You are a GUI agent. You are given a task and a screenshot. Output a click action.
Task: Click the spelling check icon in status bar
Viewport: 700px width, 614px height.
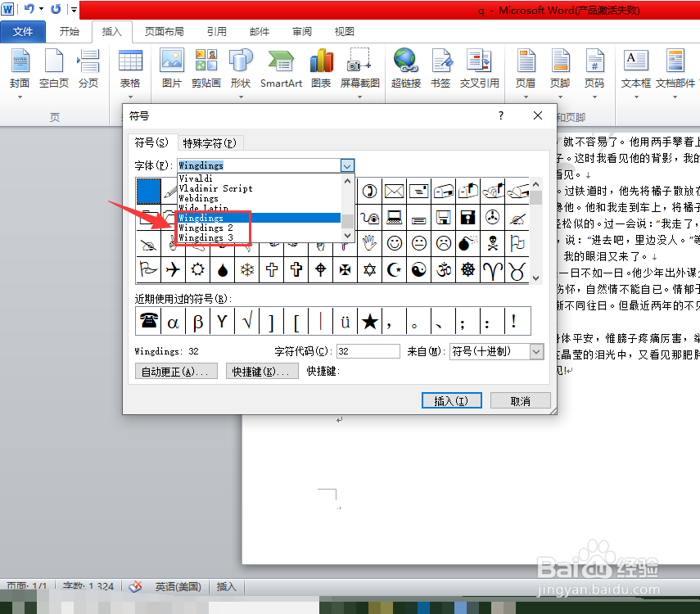point(135,586)
